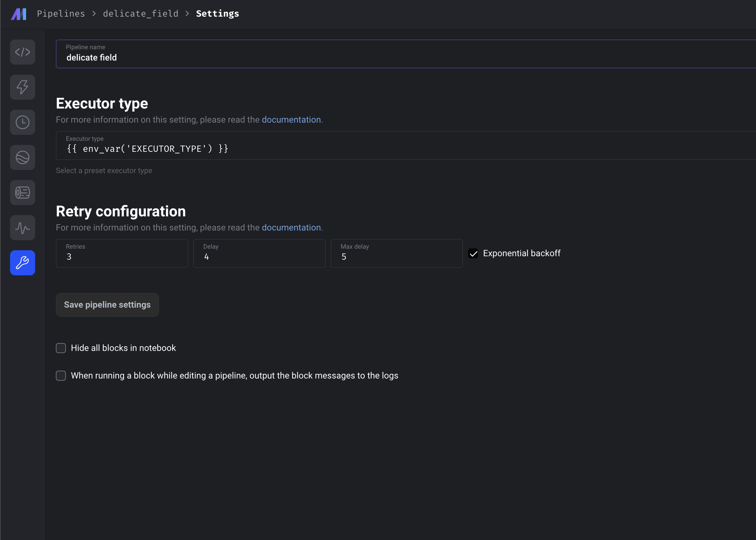Open the triggers lightning bolt icon
Viewport: 756px width, 540px height.
click(x=23, y=87)
